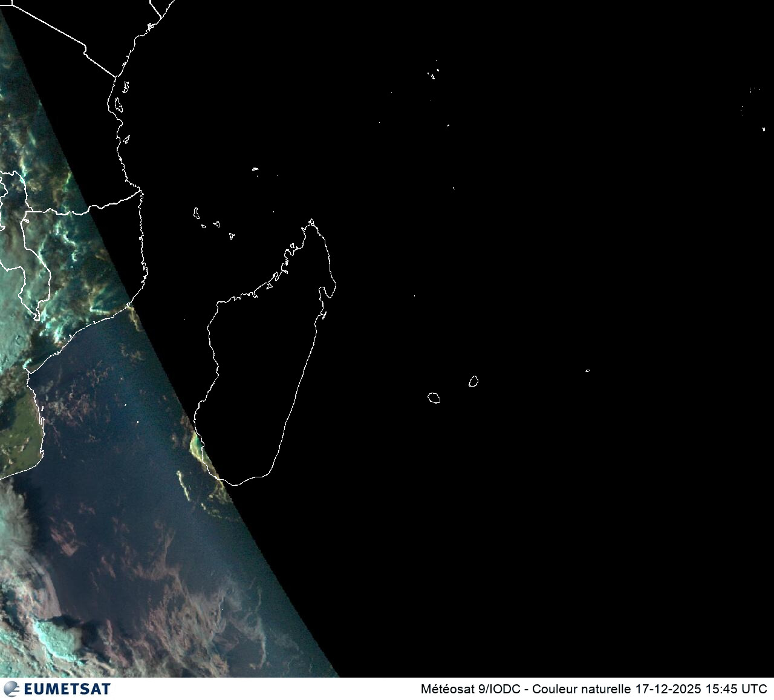Click Île Sainte-Marie off Madagascar's east coast
This screenshot has height=700, width=774.
point(324,315)
